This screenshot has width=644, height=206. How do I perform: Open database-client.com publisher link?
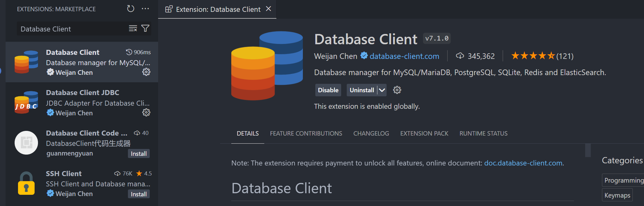point(404,56)
